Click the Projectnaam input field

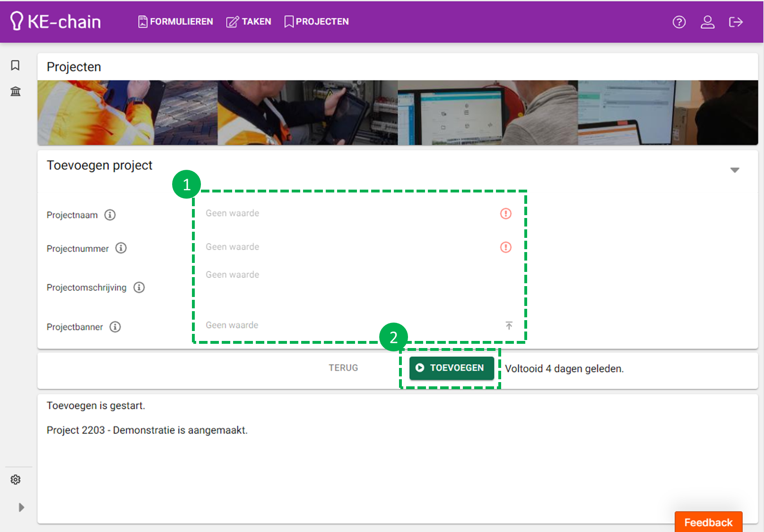(350, 213)
